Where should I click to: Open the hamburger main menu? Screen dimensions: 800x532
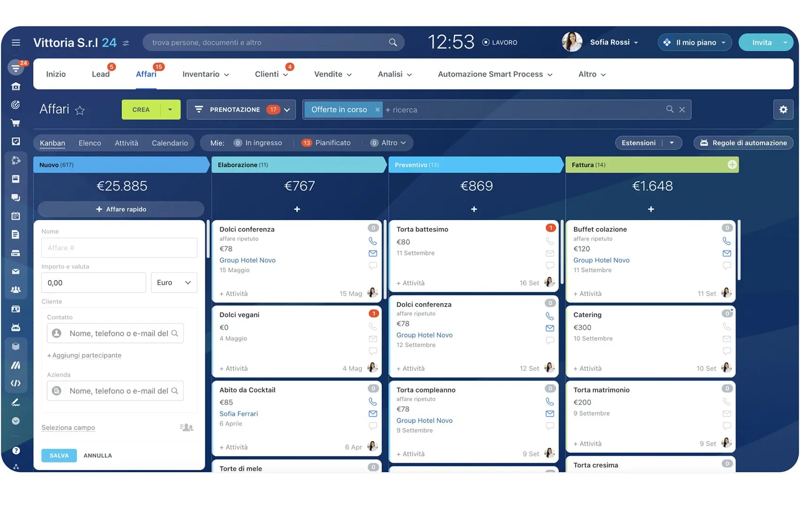[16, 43]
